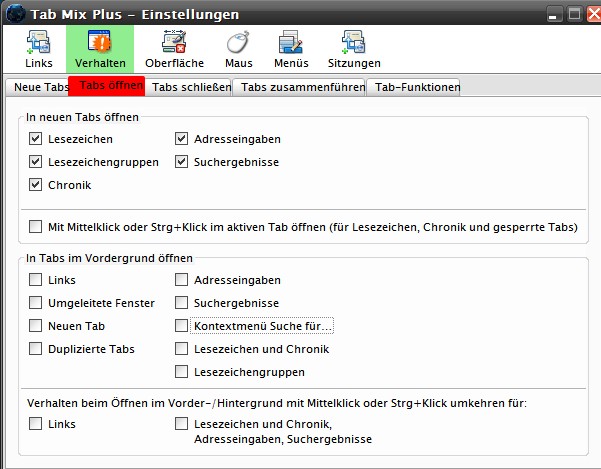Maximize the Einstellungen window
Image resolution: width=601 pixels, height=469 pixels.
click(574, 14)
